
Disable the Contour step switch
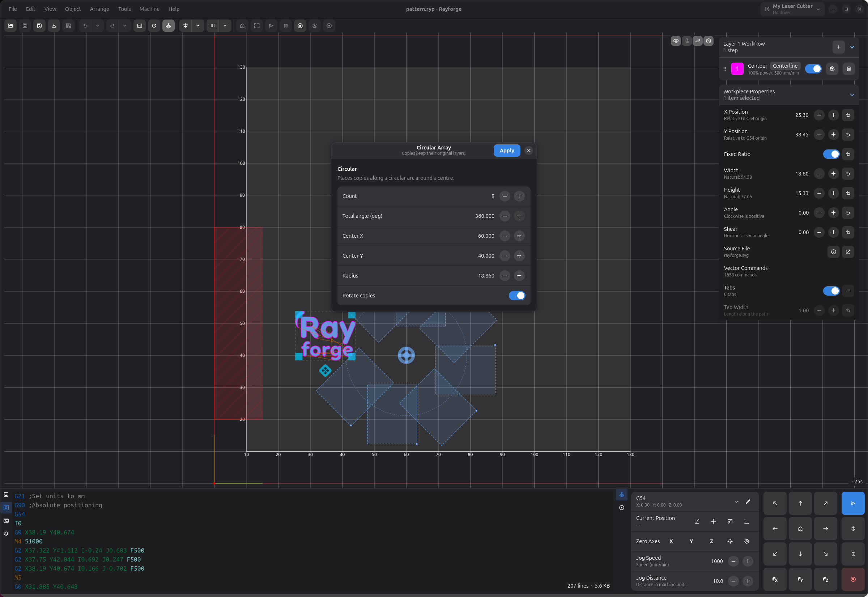[x=813, y=69]
